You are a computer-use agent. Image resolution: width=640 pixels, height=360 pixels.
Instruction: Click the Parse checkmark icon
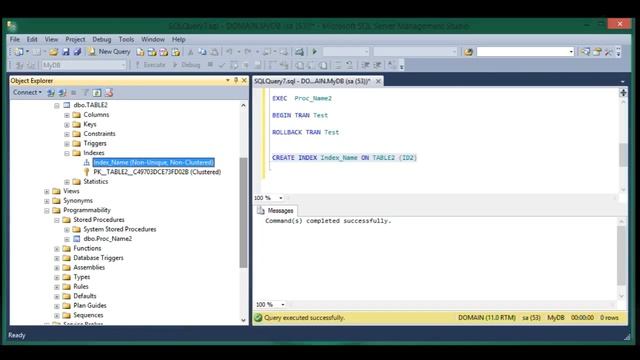222,65
